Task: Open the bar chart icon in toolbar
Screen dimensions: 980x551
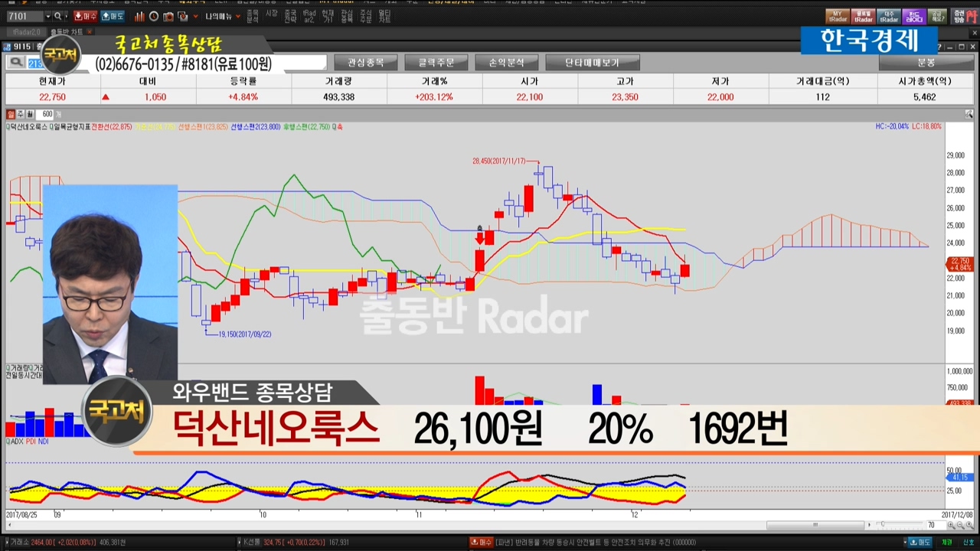Action: pos(139,16)
